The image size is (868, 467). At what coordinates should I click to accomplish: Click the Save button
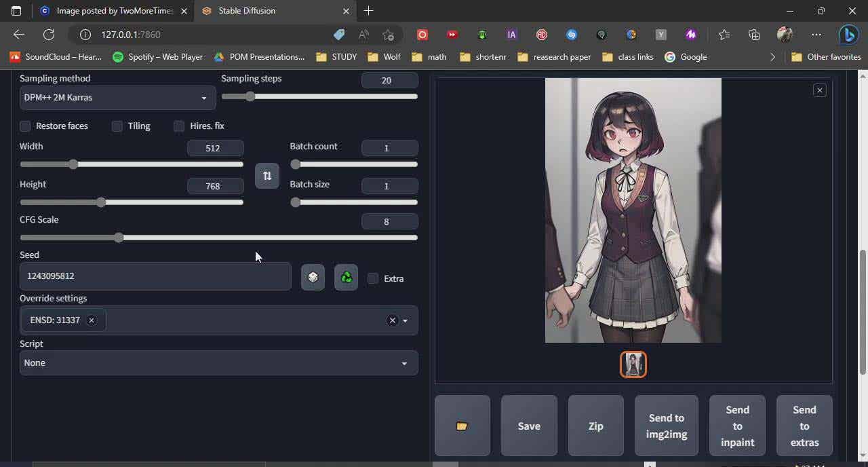point(529,426)
